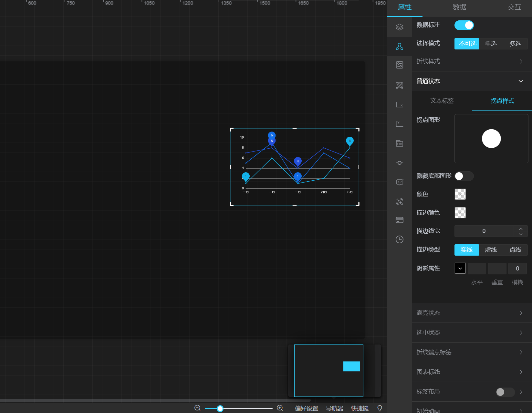Toggle the 隐藏底部图形 switch
532x413 pixels.
pyautogui.click(x=464, y=176)
